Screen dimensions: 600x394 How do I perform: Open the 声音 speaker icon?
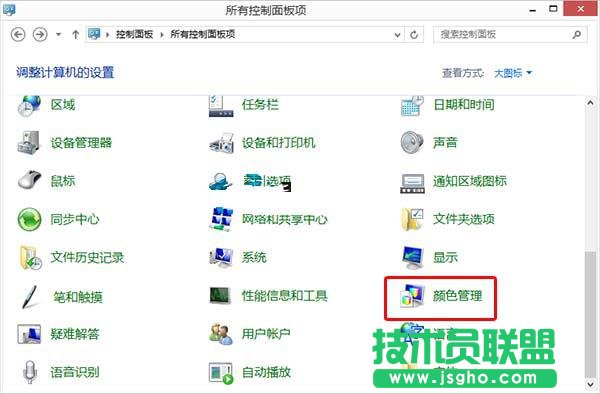click(412, 142)
